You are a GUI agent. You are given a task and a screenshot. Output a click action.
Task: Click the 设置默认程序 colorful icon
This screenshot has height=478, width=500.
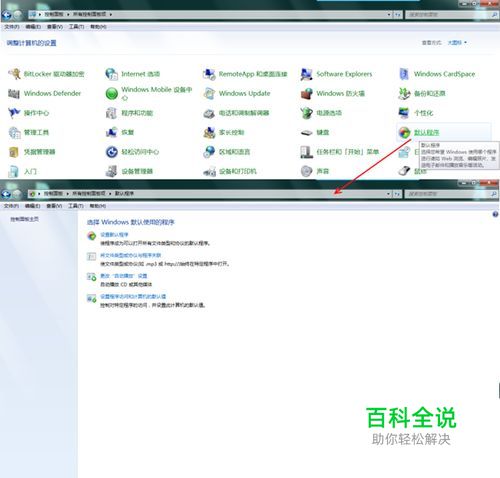click(x=92, y=236)
